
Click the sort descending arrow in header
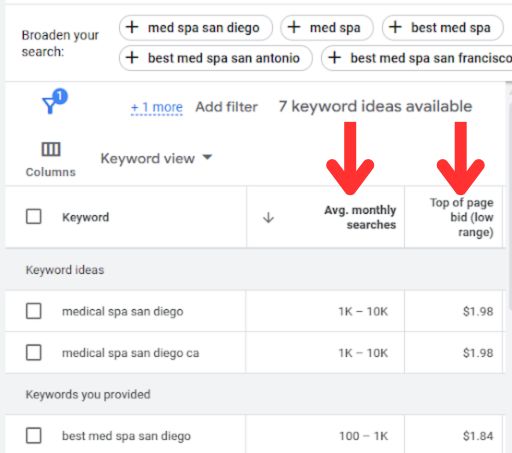click(268, 218)
